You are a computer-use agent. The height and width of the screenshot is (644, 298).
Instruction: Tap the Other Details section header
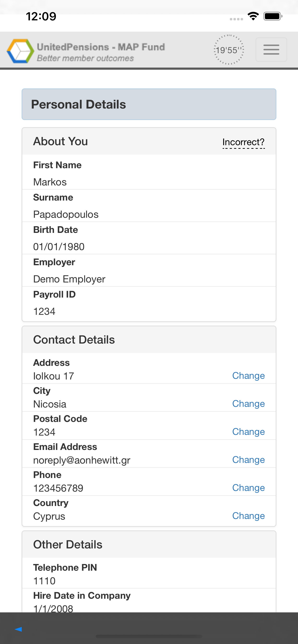click(x=68, y=544)
